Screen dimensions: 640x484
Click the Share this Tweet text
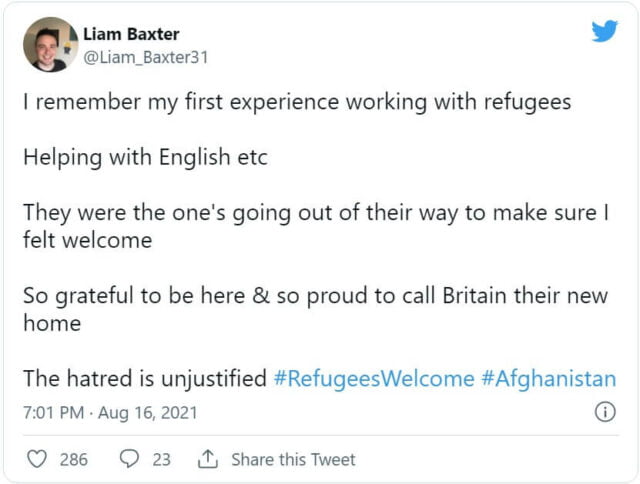pyautogui.click(x=293, y=459)
